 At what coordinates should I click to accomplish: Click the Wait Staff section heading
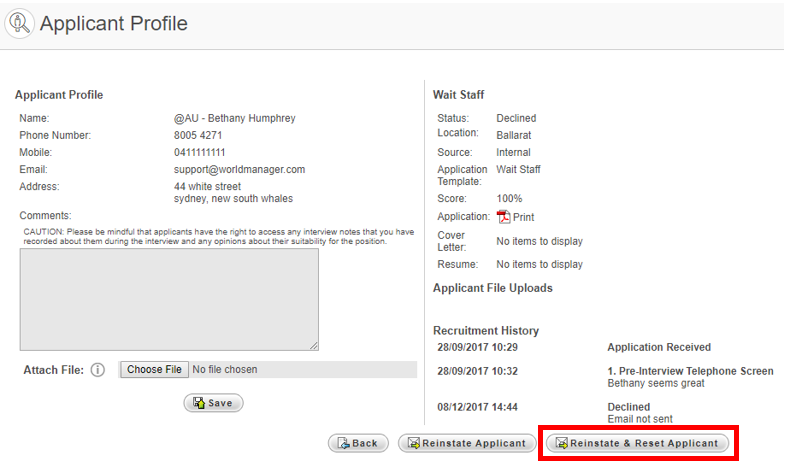[x=458, y=95]
